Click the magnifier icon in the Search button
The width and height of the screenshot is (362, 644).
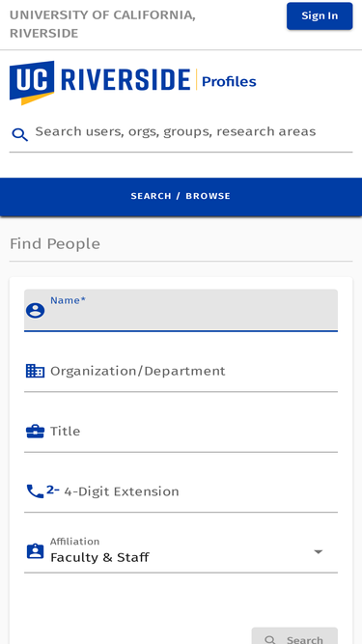270,639
